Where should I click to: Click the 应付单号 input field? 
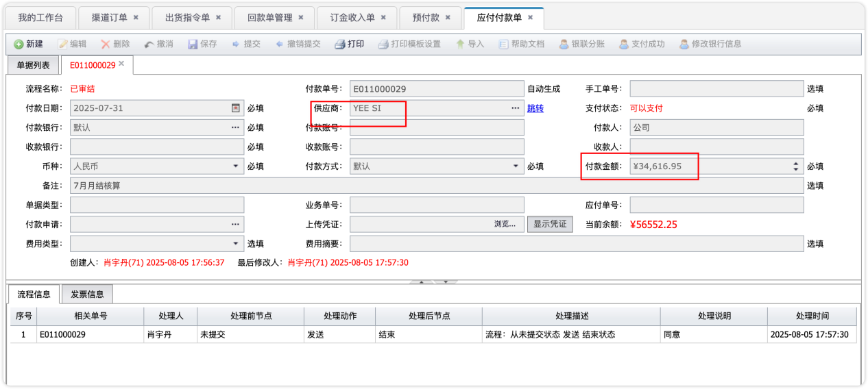click(x=717, y=205)
